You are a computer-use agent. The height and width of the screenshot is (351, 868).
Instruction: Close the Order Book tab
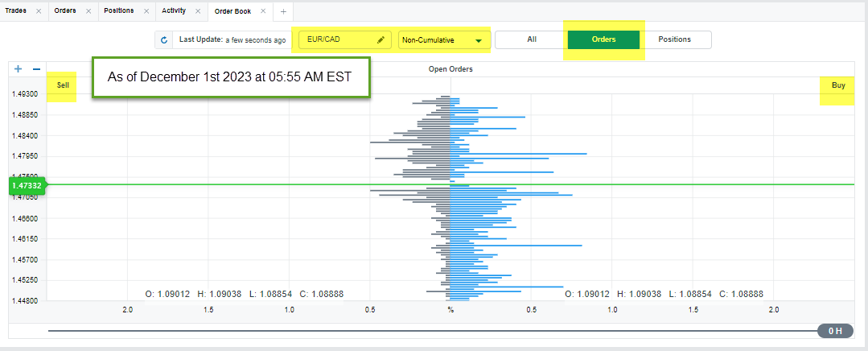click(x=262, y=11)
